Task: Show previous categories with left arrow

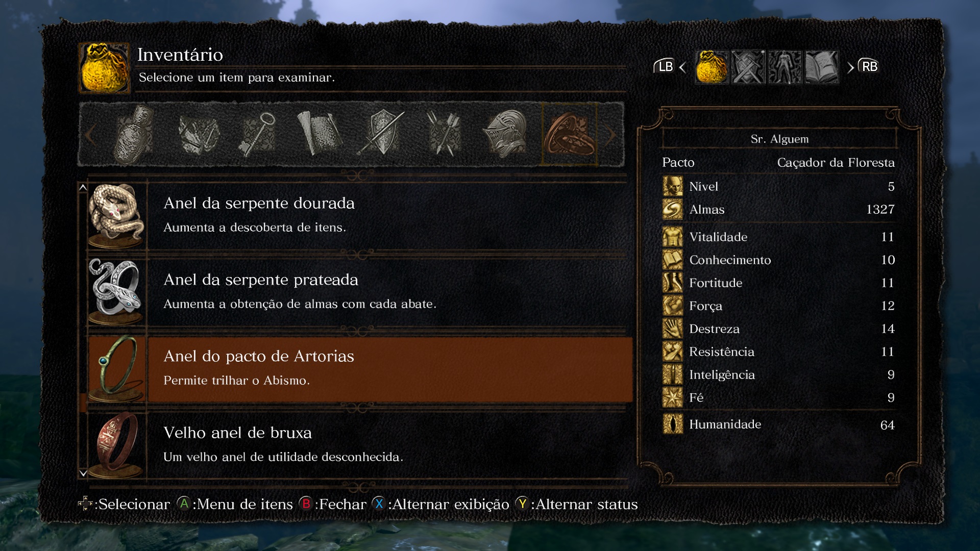Action: tap(90, 135)
